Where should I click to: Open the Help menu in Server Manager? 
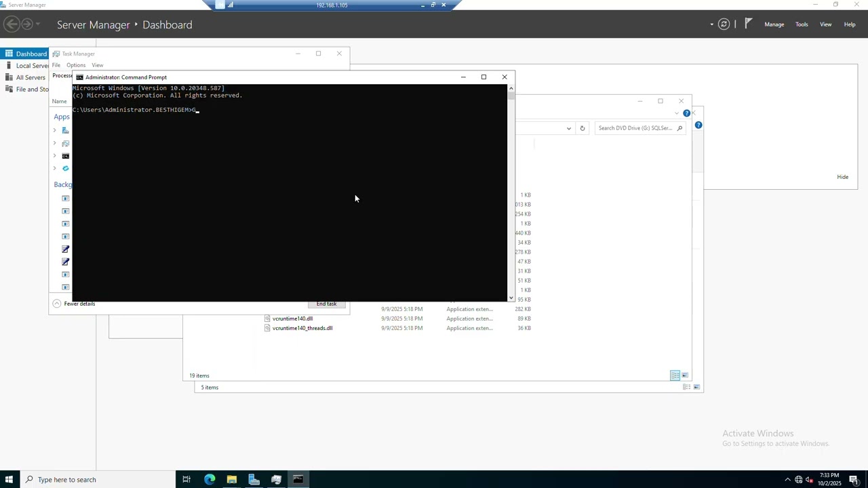coord(849,24)
